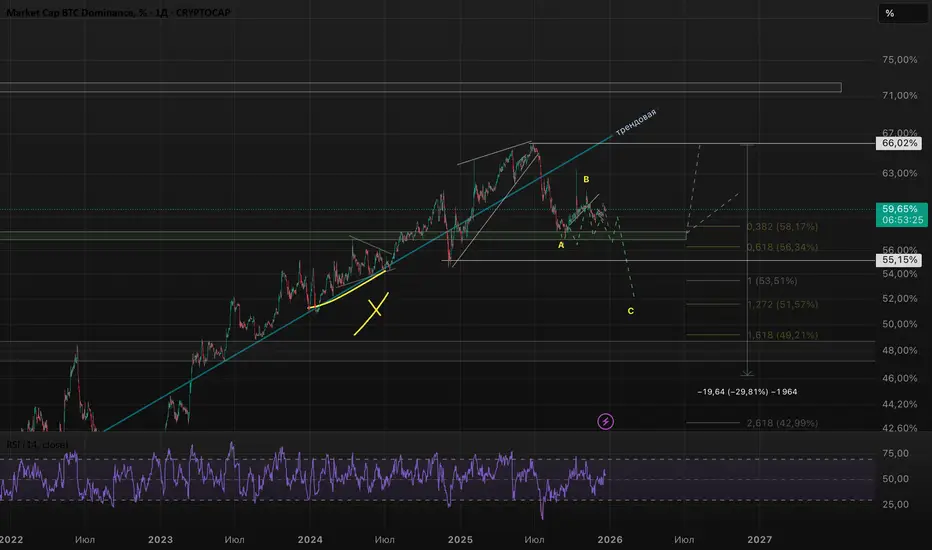
Task: Click the measurement arrow tip near 46%
Action: (x=746, y=373)
